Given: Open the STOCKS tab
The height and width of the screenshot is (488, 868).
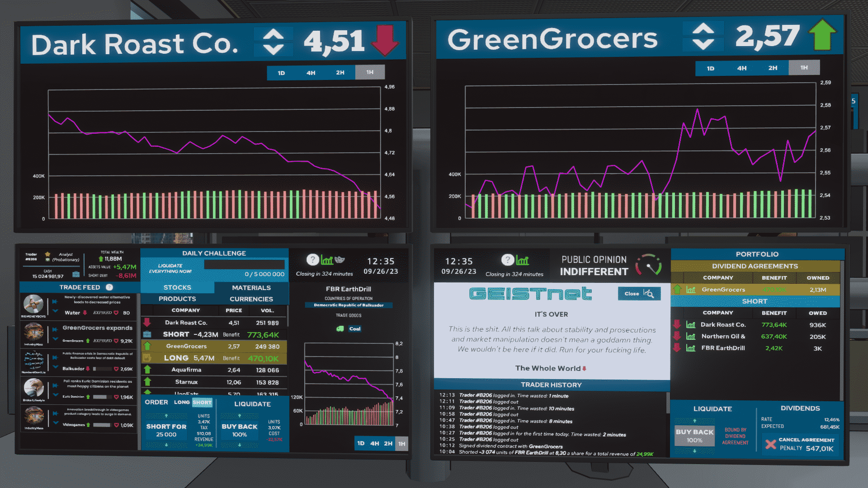Looking at the screenshot, I should pos(177,287).
